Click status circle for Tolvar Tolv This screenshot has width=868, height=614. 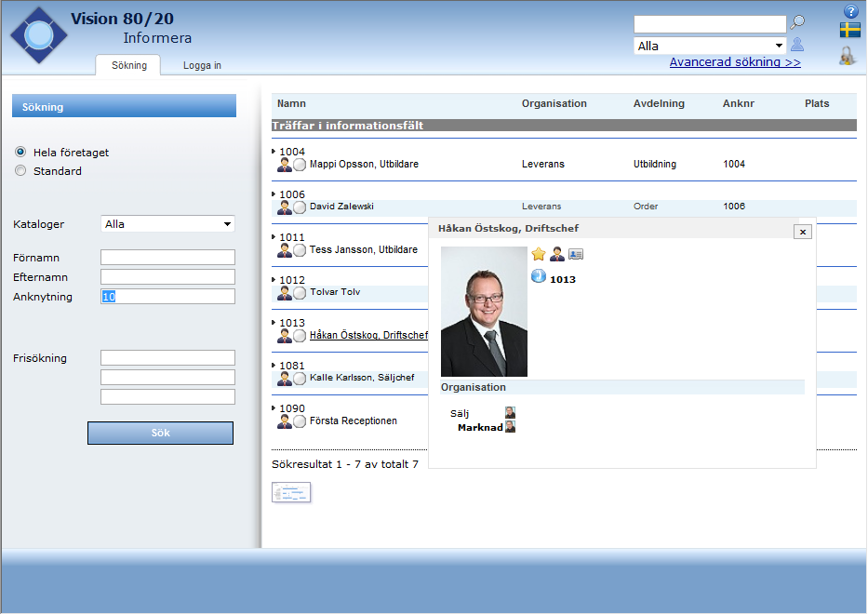(300, 293)
